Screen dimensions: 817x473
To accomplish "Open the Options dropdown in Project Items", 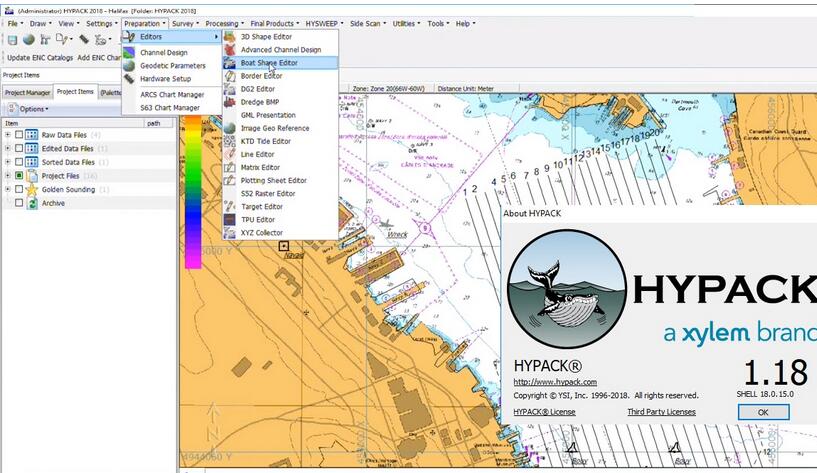I will point(29,109).
